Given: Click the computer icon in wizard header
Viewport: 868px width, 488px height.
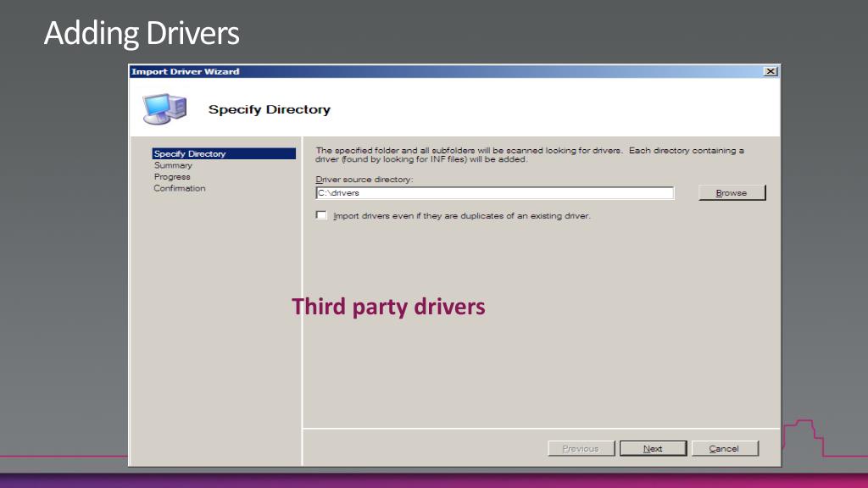Looking at the screenshot, I should (164, 108).
